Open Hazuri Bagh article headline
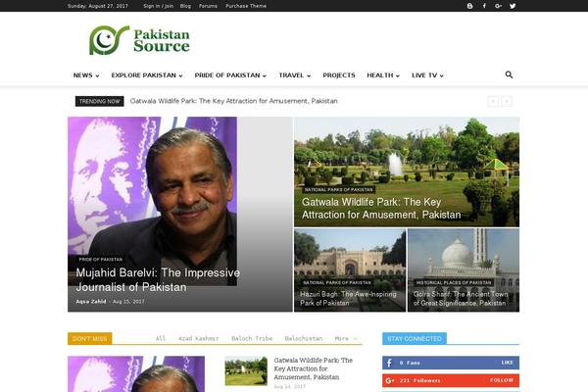This screenshot has width=588, height=392. tap(348, 299)
